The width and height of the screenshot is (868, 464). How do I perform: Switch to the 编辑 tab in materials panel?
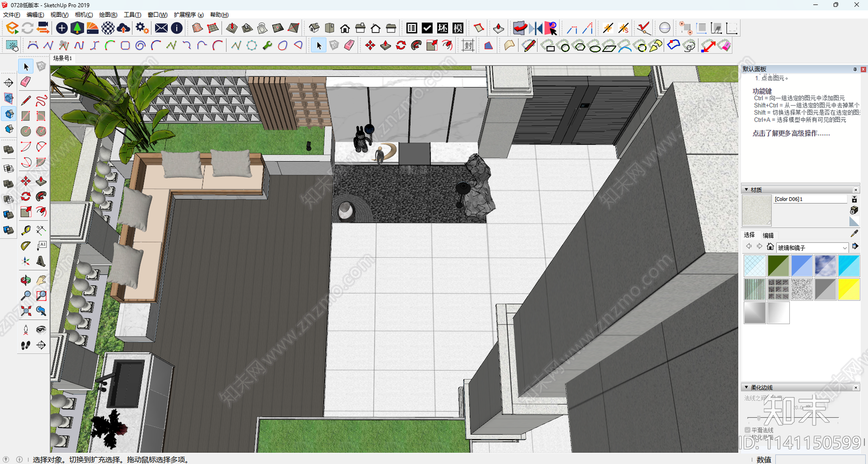[x=768, y=235]
